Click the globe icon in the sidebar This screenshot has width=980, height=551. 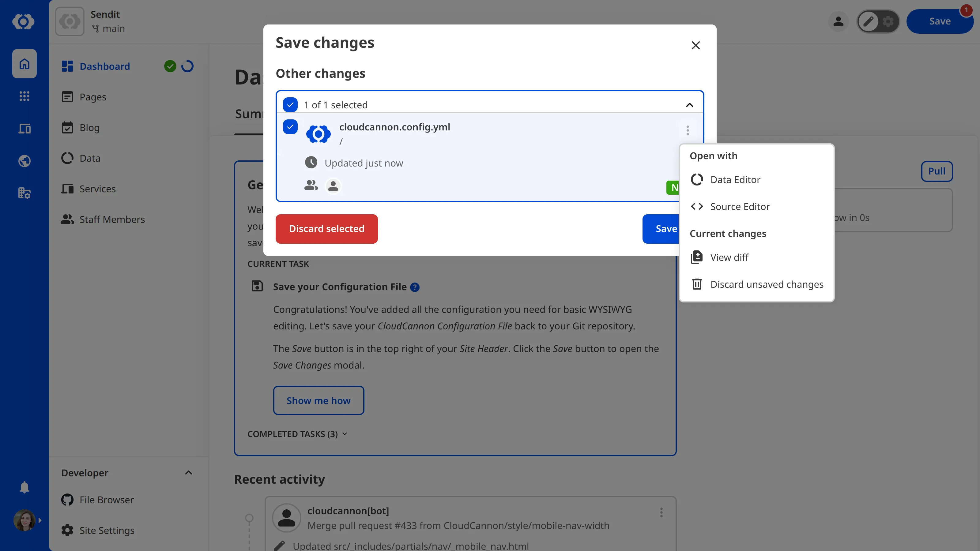(24, 160)
